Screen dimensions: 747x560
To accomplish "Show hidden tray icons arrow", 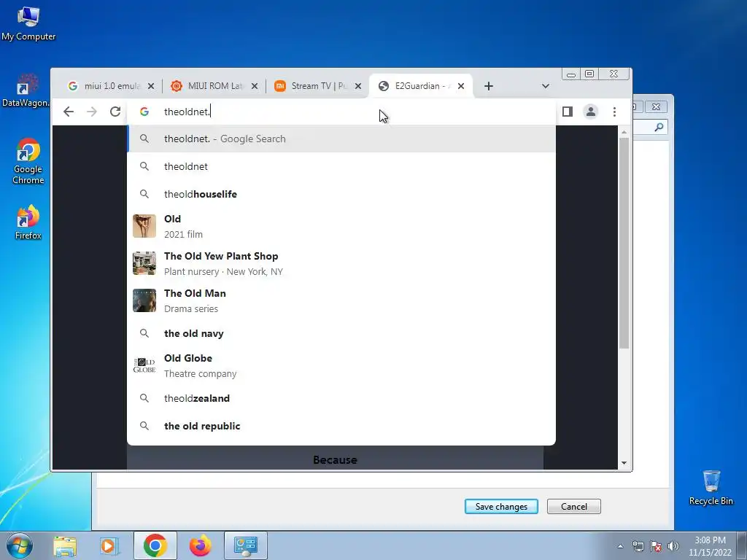I will point(620,546).
